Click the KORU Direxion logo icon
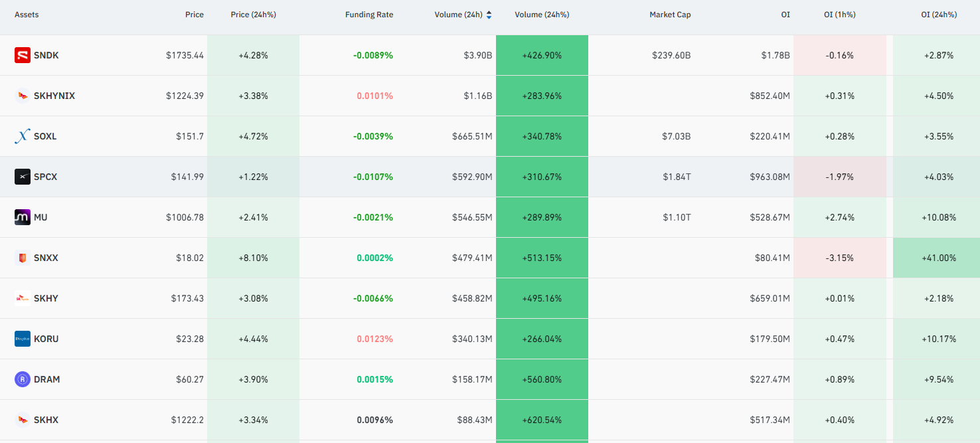980x443 pixels. pyautogui.click(x=23, y=339)
